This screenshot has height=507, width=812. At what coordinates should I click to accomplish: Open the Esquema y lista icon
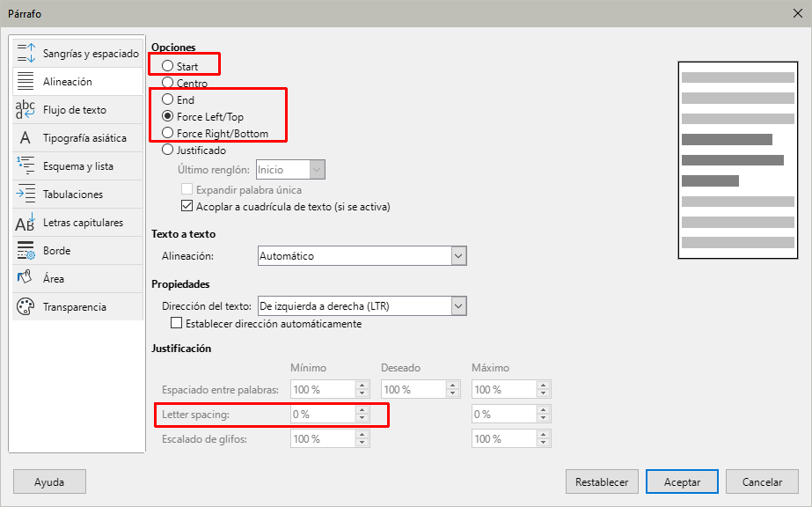(x=26, y=166)
